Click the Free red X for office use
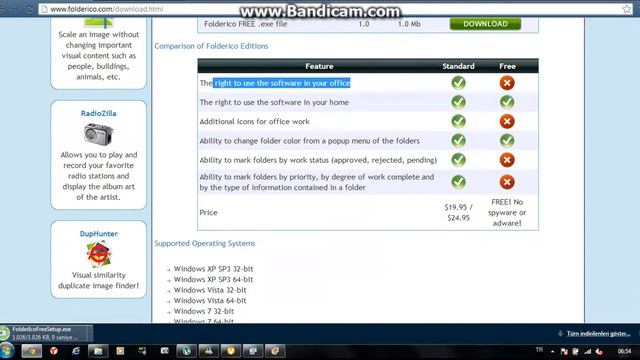The height and width of the screenshot is (360, 640). pos(507,83)
